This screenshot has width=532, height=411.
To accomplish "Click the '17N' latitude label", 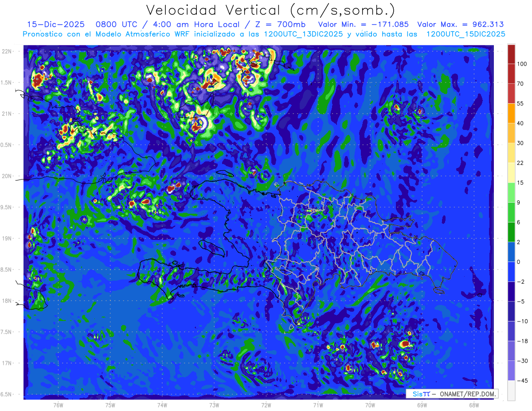I will tap(8, 363).
